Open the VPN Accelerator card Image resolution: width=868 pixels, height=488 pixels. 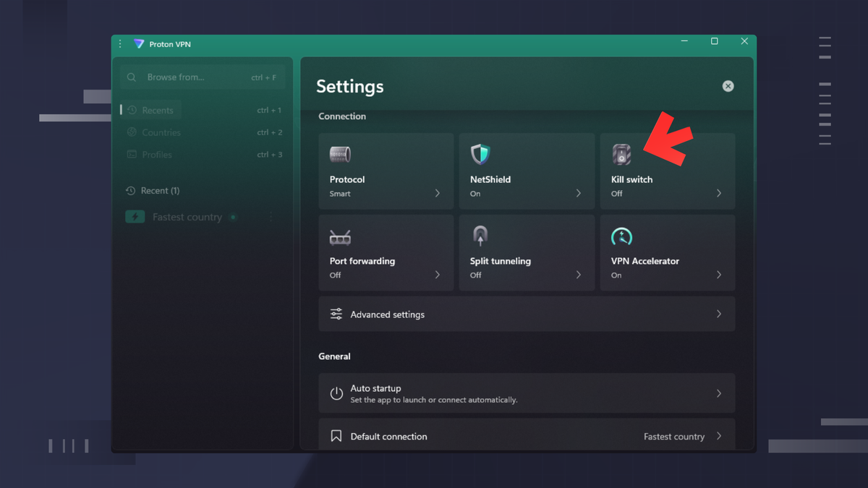pos(668,253)
